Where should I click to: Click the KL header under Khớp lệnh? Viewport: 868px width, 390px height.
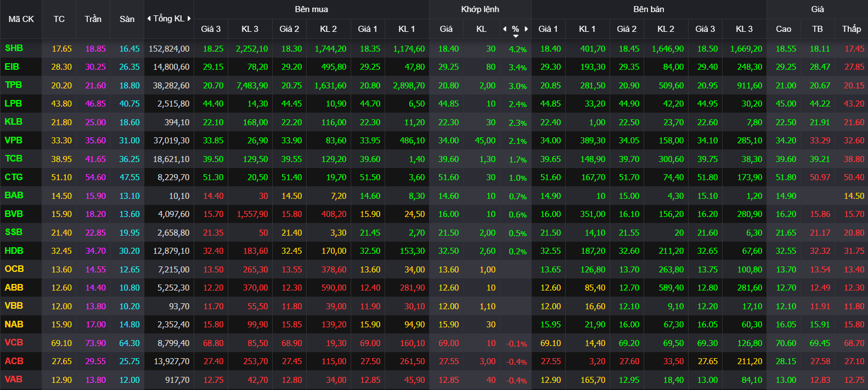pos(481,29)
